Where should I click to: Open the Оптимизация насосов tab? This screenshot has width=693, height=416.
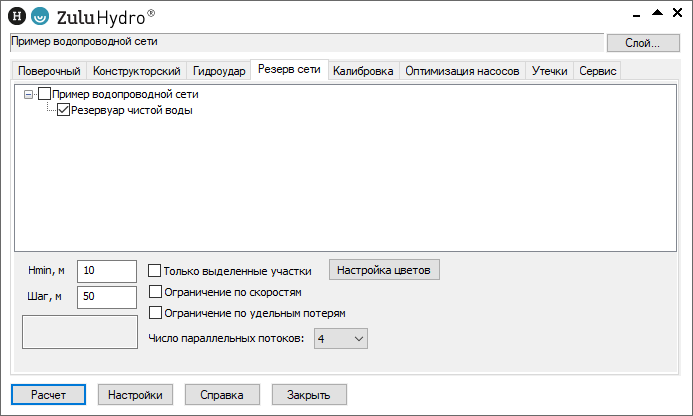click(x=462, y=71)
